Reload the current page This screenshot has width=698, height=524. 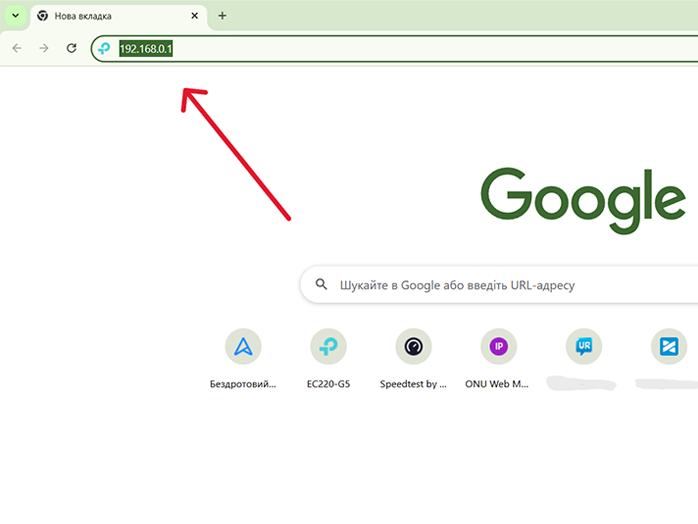[71, 48]
